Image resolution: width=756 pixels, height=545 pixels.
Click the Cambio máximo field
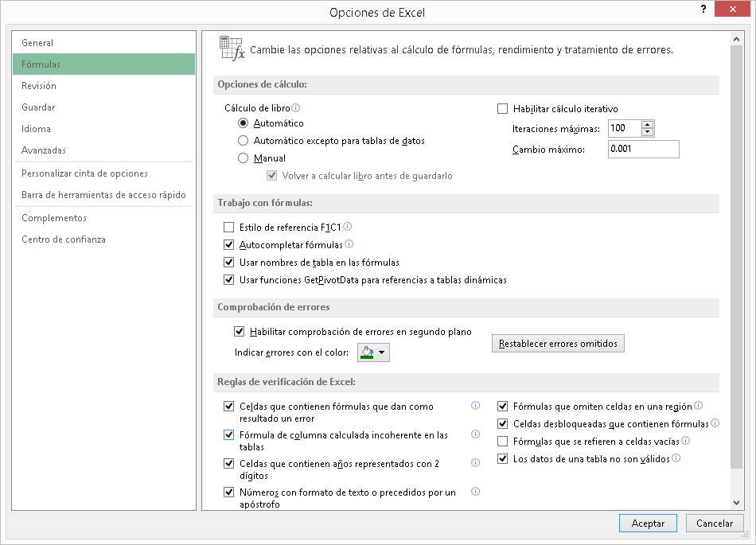point(644,149)
